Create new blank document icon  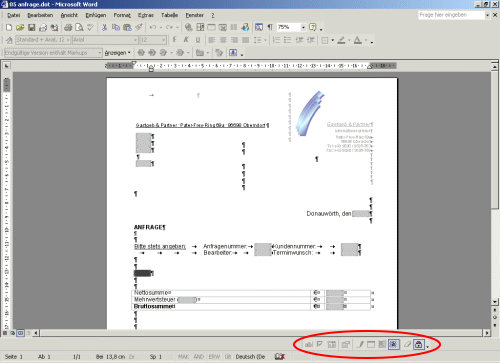(x=9, y=27)
